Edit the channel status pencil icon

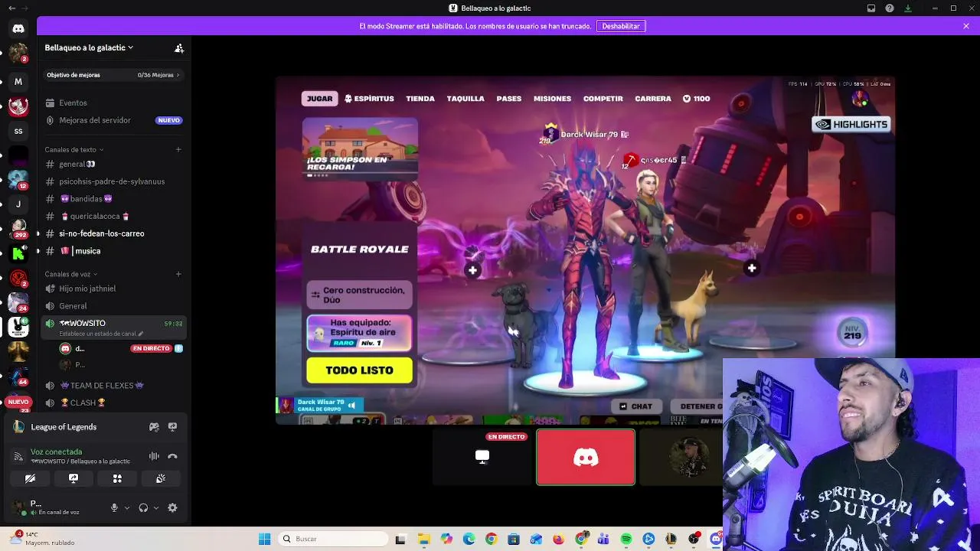140,334
